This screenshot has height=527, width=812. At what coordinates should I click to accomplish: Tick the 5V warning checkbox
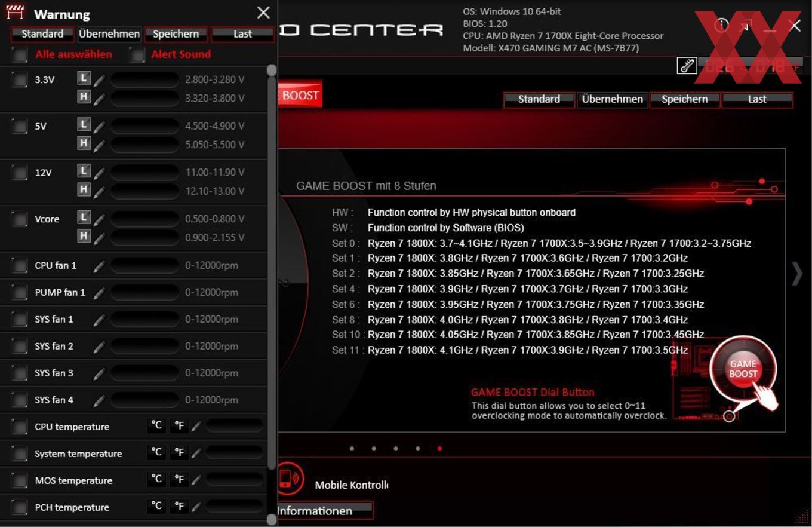pos(20,125)
